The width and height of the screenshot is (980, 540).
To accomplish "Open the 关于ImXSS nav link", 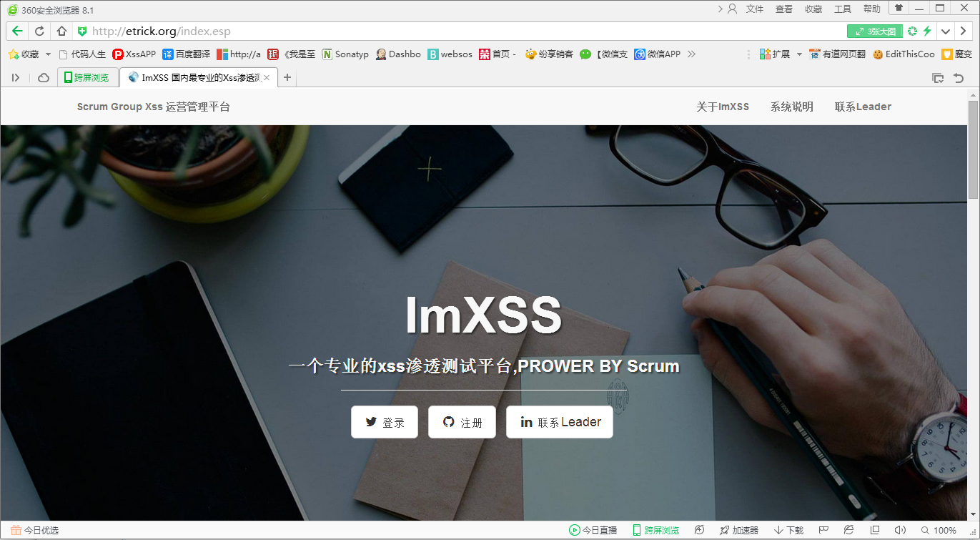I will click(723, 107).
